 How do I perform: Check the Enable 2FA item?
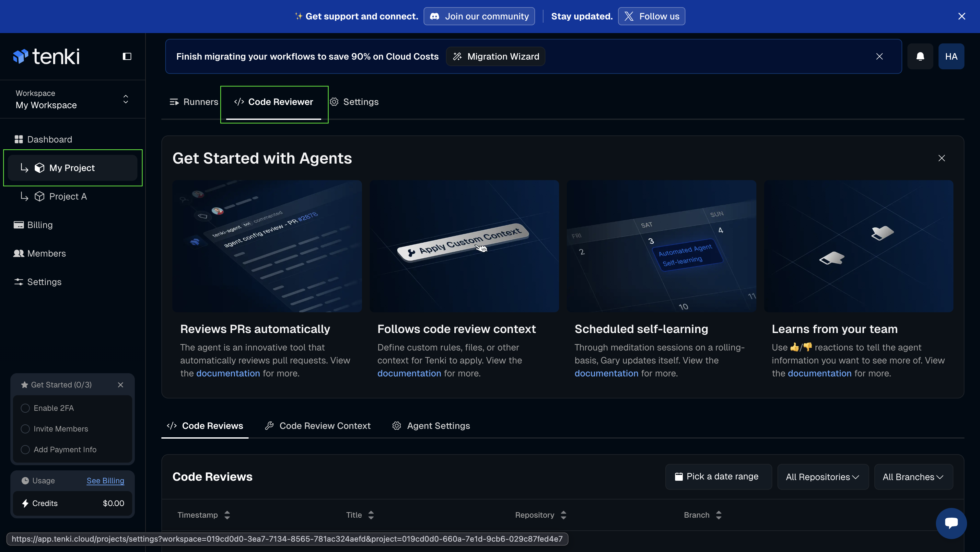[x=26, y=408]
